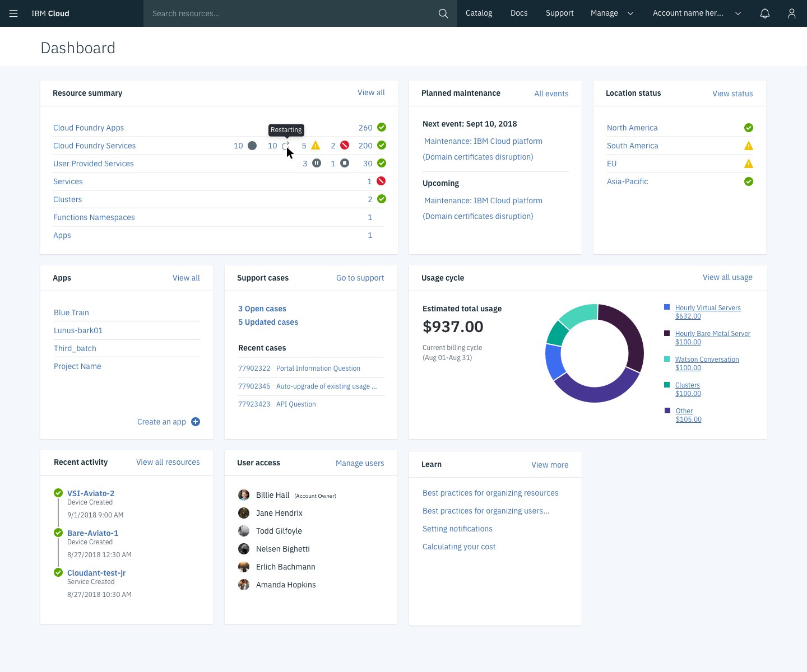Click Go to support link

tap(360, 278)
